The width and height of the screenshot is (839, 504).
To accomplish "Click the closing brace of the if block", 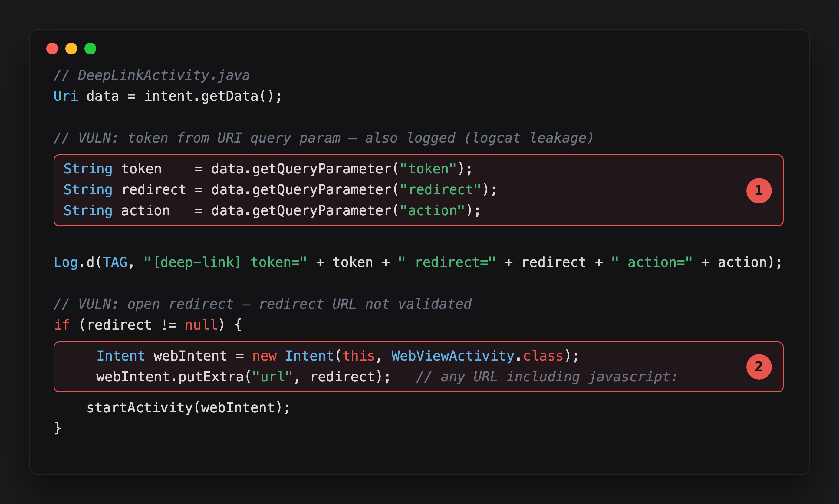I will click(58, 428).
